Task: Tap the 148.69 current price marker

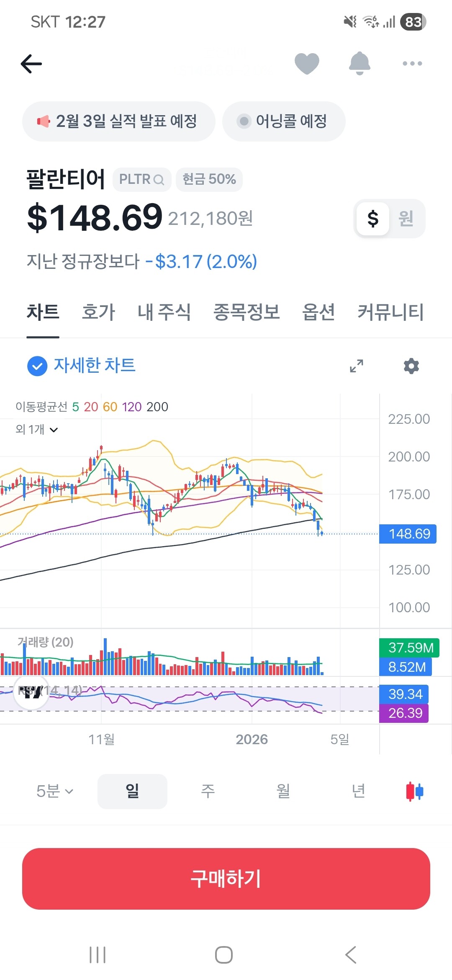Action: point(408,534)
